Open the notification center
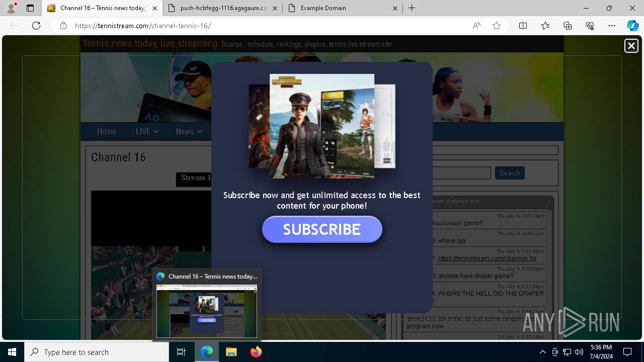Image resolution: width=644 pixels, height=362 pixels. (627, 352)
